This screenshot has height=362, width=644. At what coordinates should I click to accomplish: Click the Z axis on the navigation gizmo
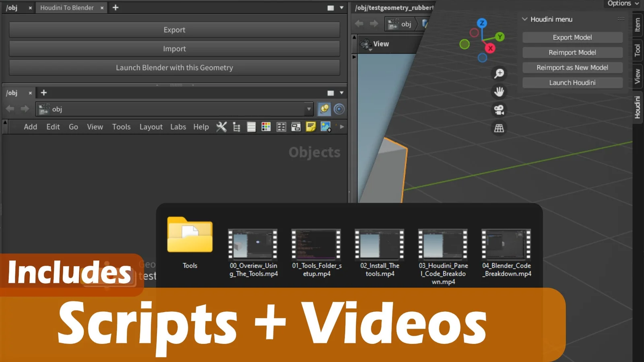481,23
